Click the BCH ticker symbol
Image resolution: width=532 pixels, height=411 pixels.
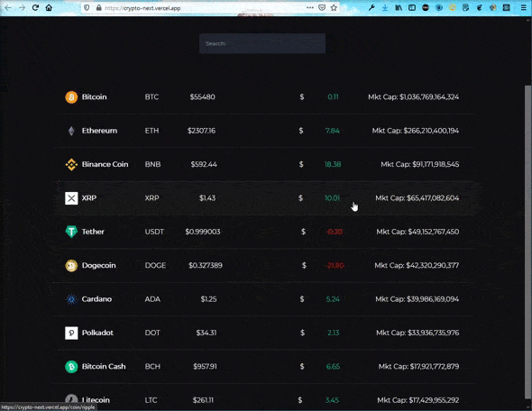(x=152, y=366)
